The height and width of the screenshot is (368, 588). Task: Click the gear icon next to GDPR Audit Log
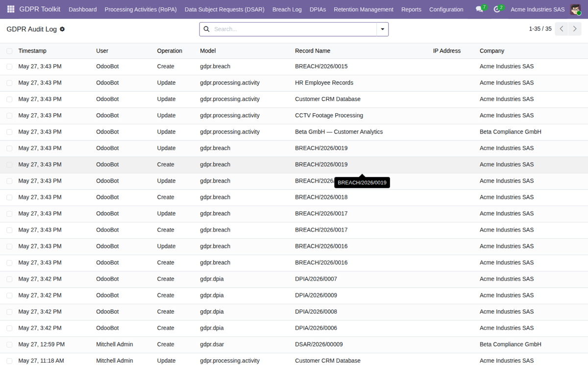62,29
